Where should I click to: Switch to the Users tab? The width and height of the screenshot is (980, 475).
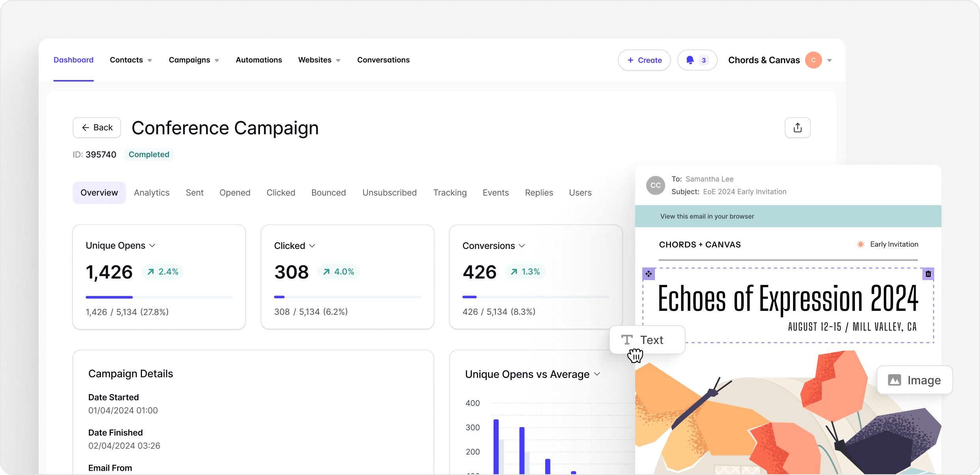coord(580,193)
